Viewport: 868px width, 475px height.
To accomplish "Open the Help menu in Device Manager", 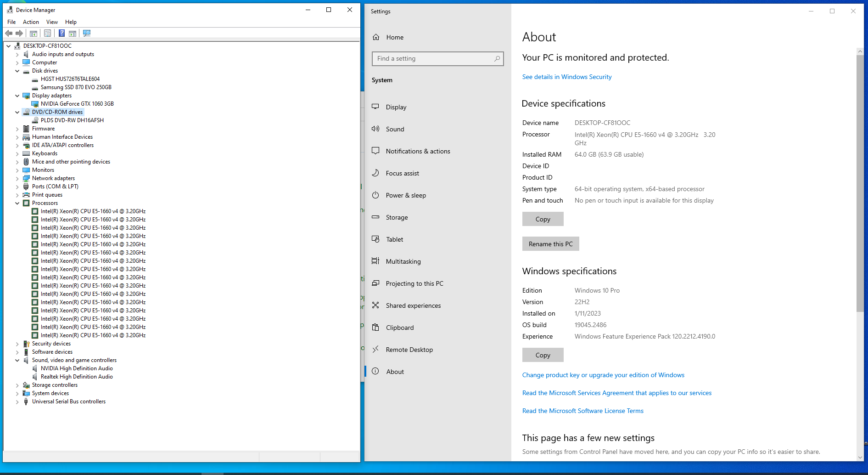I will coord(71,22).
